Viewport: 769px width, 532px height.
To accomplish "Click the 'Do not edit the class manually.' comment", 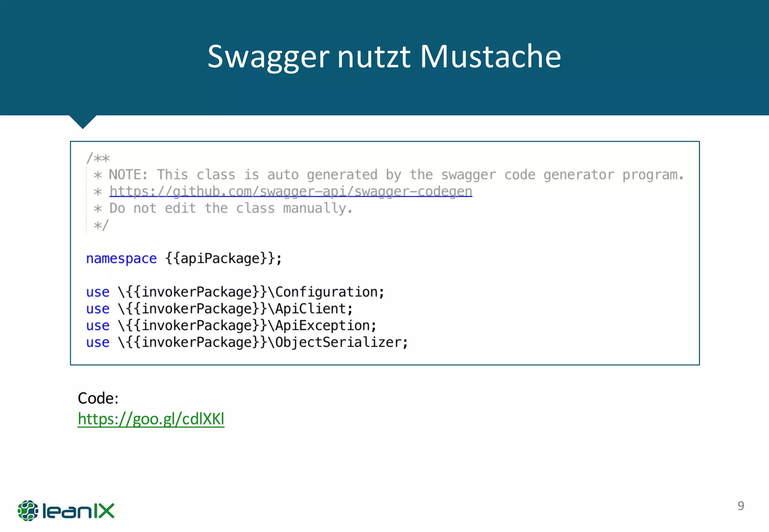I will tap(223, 208).
